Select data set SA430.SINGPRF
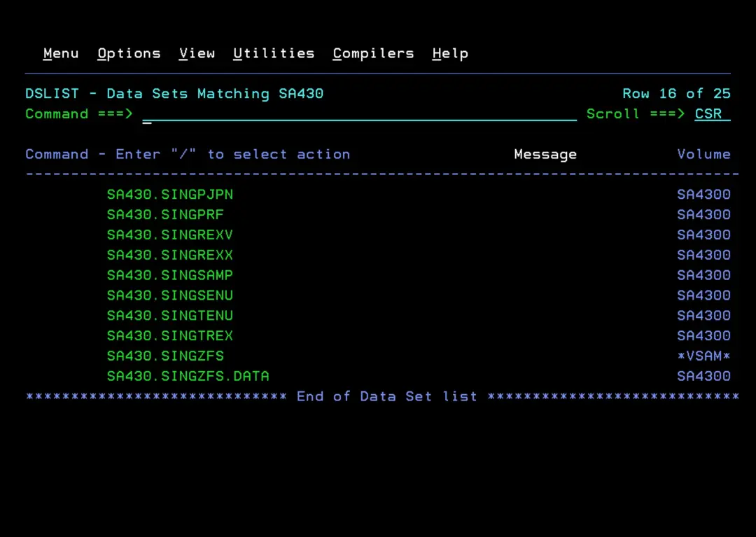This screenshot has height=537, width=756. coord(165,214)
